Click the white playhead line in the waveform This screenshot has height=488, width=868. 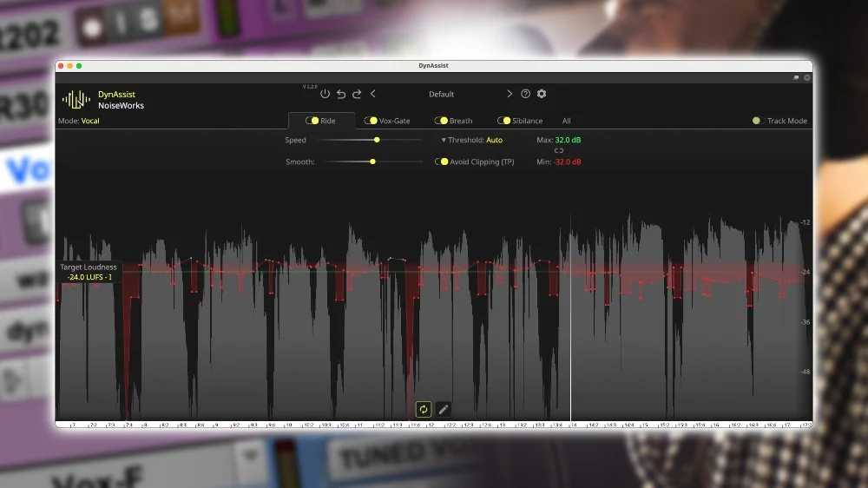point(571,316)
